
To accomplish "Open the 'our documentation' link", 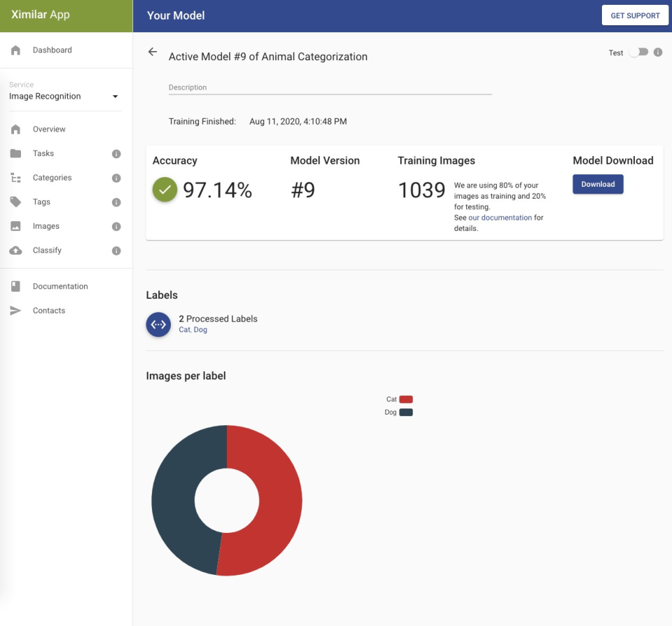I will [500, 218].
